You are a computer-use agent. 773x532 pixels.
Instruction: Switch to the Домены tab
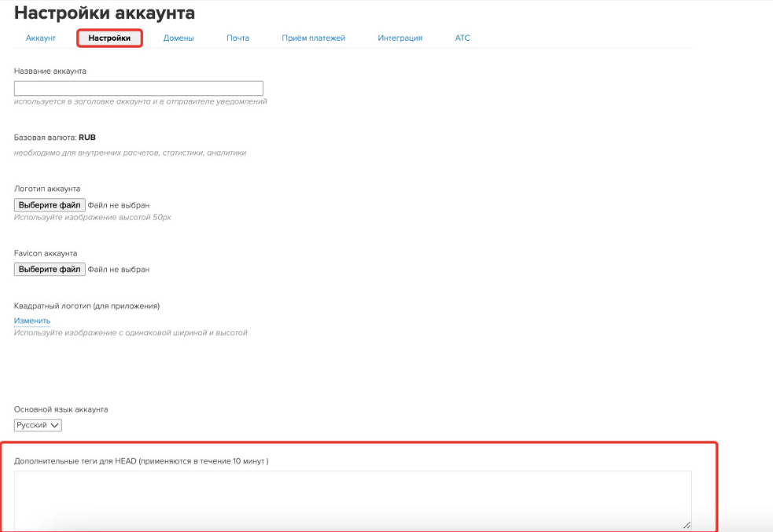pyautogui.click(x=179, y=38)
